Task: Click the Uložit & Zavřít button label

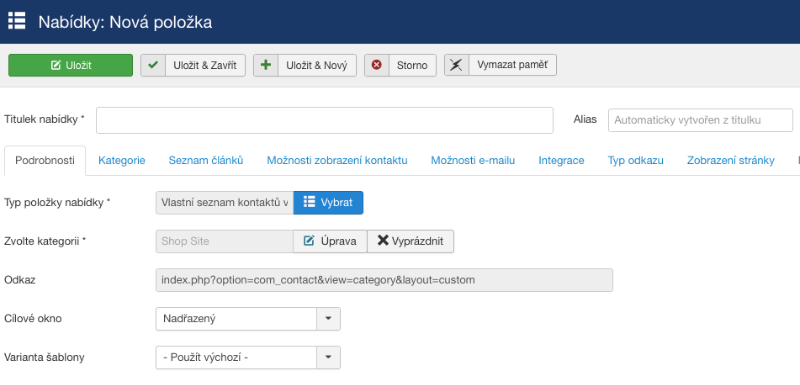Action: coord(205,66)
